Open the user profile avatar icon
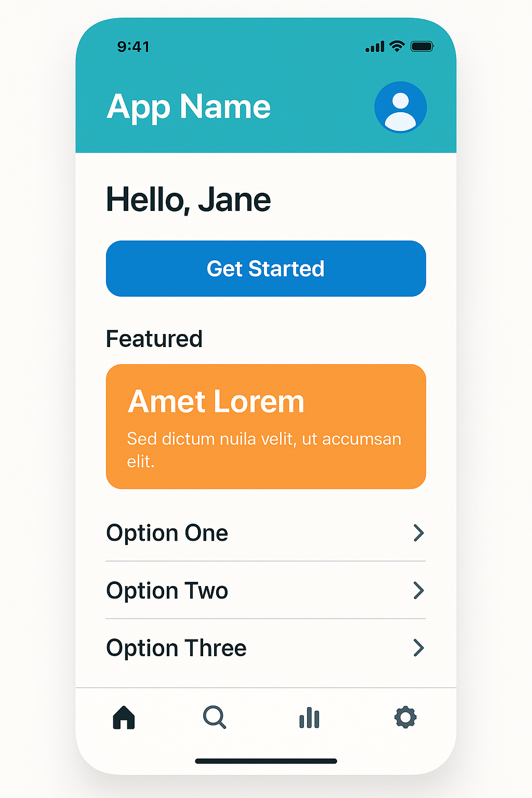532x798 pixels. click(401, 107)
